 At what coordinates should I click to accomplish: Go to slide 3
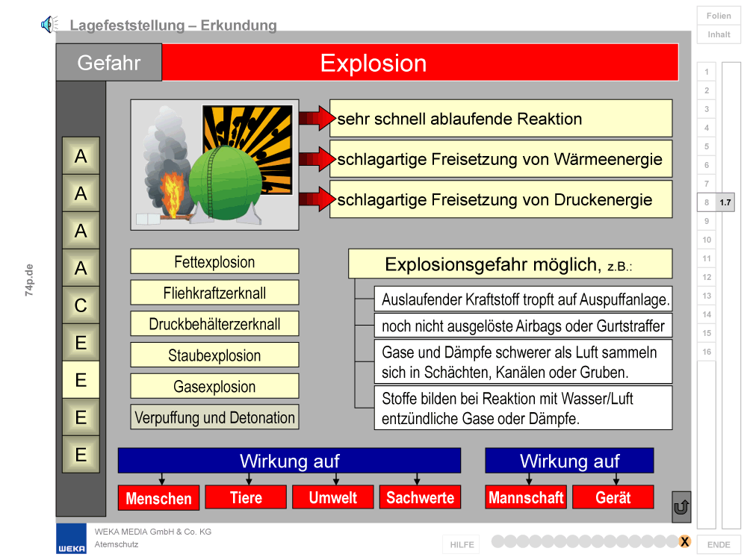point(707,109)
